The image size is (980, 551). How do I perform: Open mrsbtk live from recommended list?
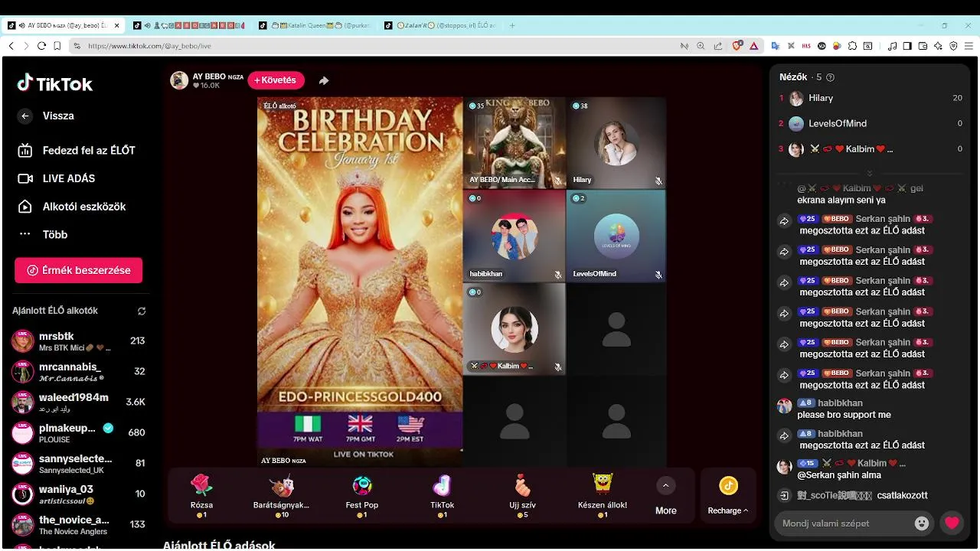[78, 341]
